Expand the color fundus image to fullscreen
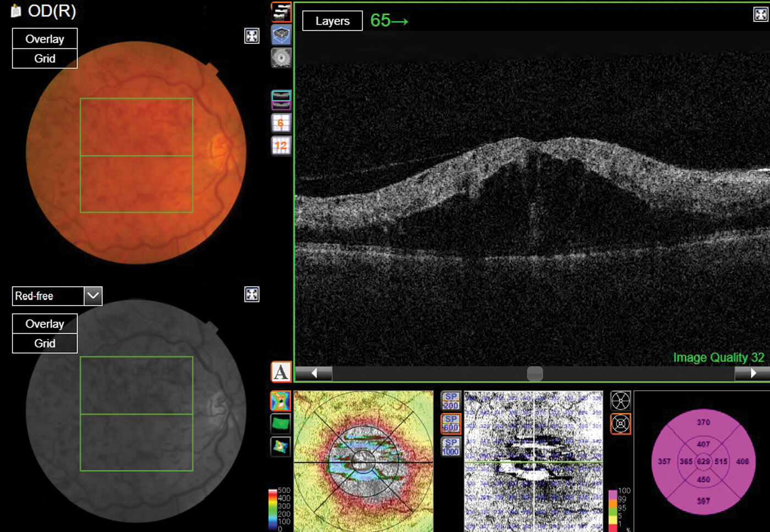The image size is (770, 532). (251, 36)
